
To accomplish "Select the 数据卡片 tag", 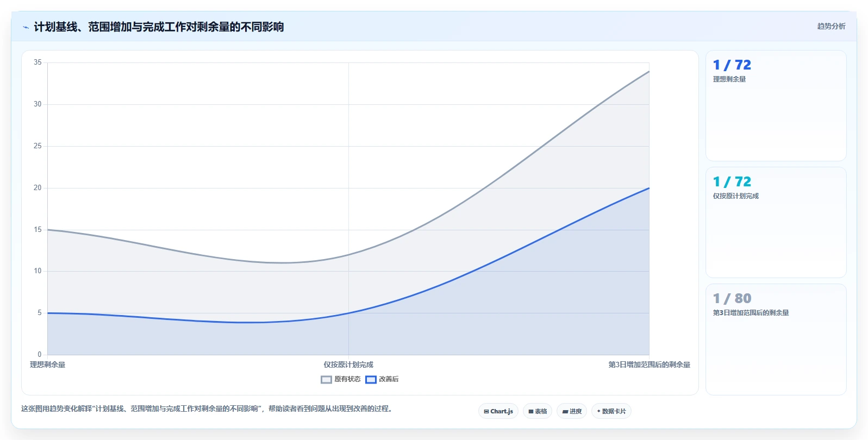I will pos(611,411).
